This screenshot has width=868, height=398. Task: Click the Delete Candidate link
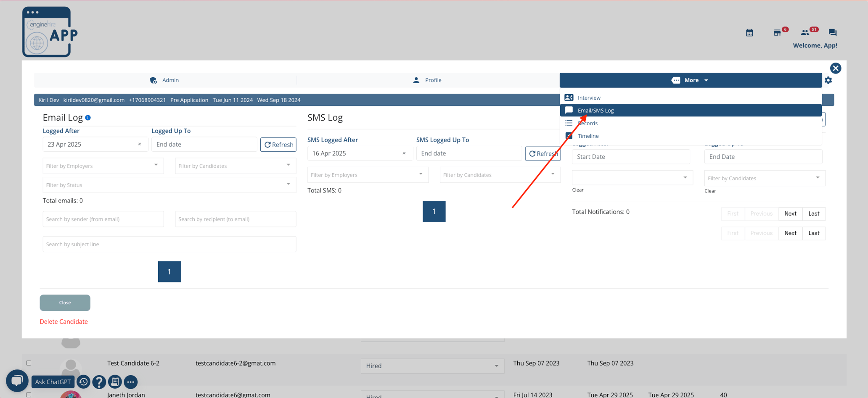64,321
